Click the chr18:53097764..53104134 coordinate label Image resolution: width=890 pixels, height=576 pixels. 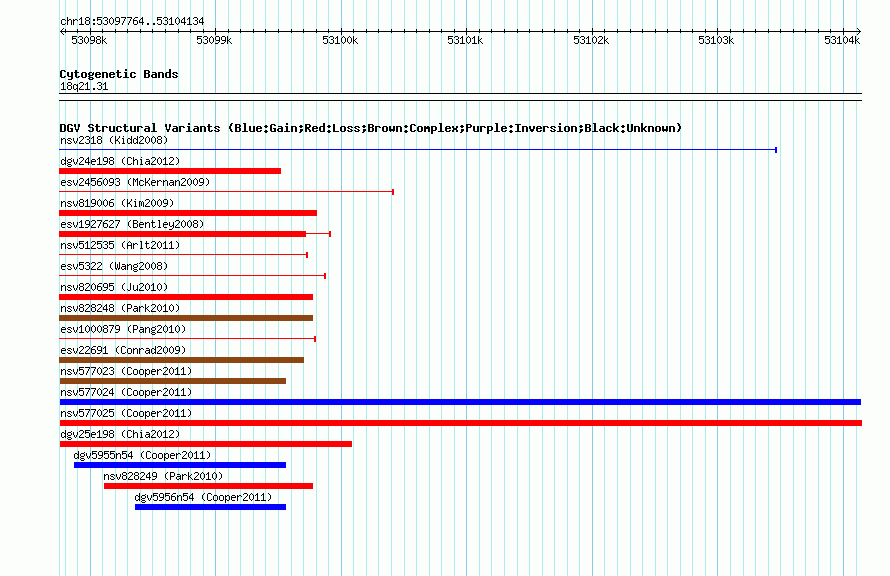pos(132,21)
